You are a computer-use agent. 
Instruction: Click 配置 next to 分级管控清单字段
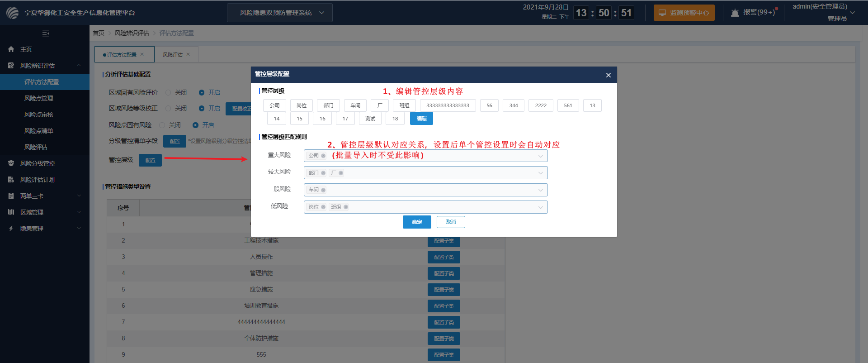[175, 141]
